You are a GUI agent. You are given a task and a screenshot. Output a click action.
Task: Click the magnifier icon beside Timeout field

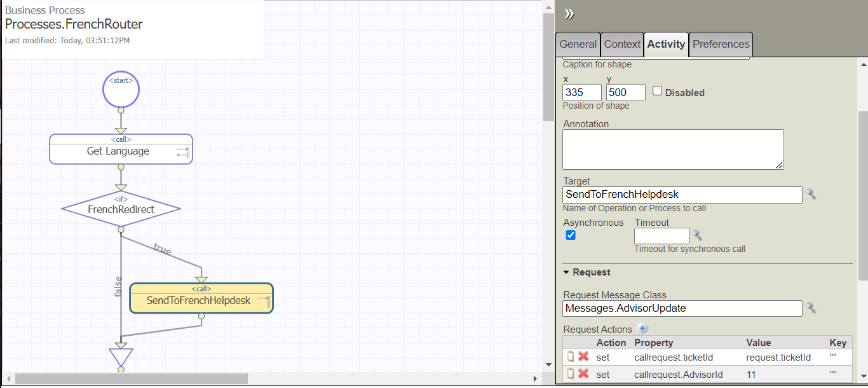(697, 235)
